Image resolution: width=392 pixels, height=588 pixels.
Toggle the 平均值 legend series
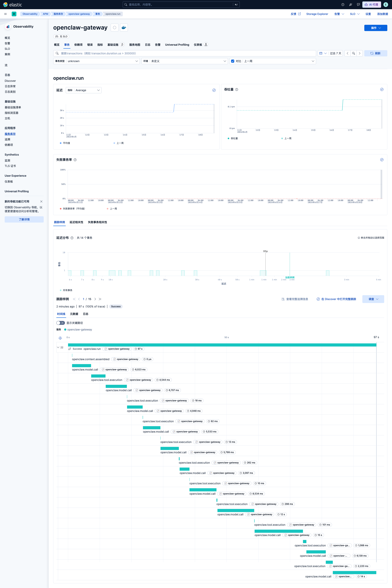coord(65,143)
